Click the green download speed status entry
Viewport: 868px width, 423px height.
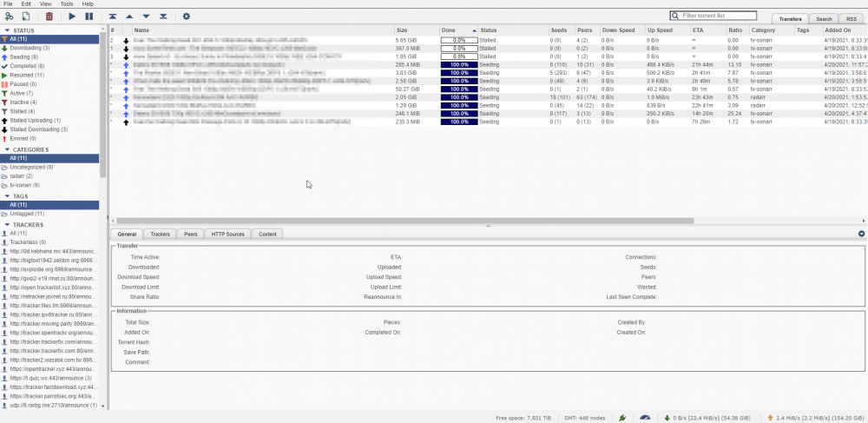coord(707,418)
